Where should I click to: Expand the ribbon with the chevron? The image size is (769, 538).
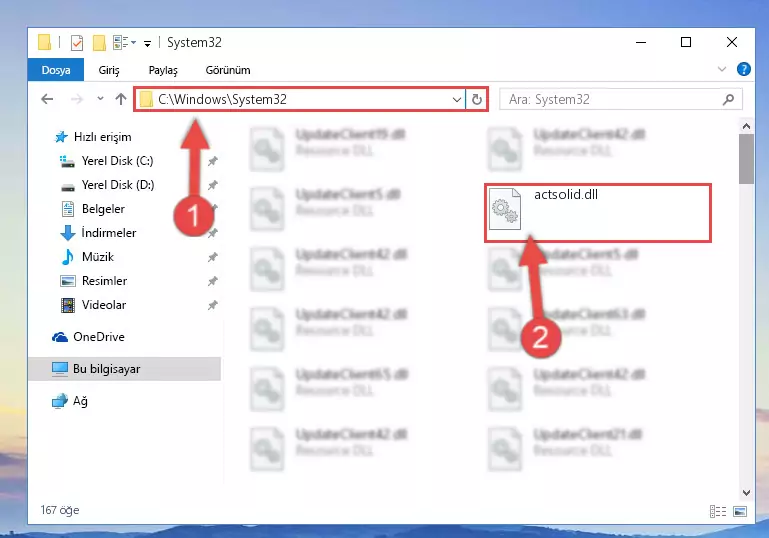click(x=722, y=69)
